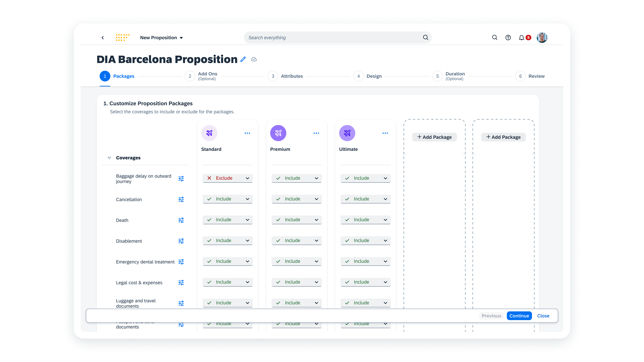Go back using the header arrow
The height and width of the screenshot is (362, 644).
(102, 38)
